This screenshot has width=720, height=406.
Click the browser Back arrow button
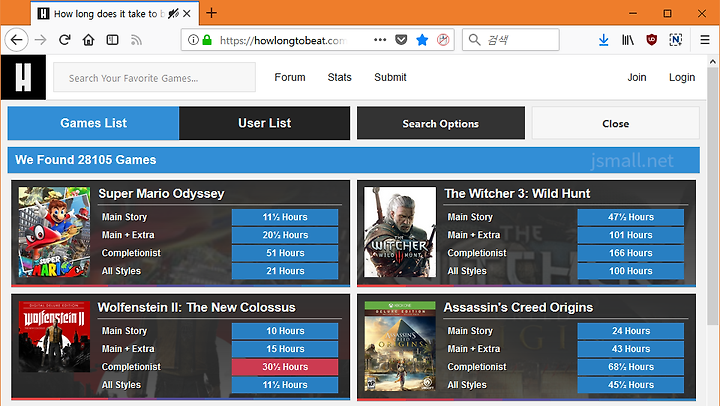[x=17, y=40]
